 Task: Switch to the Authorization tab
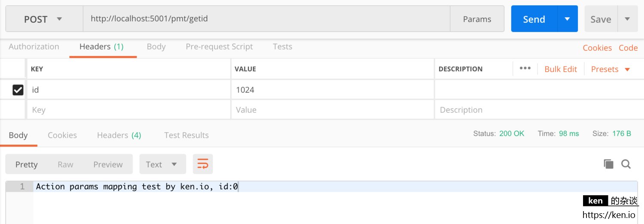(x=34, y=47)
